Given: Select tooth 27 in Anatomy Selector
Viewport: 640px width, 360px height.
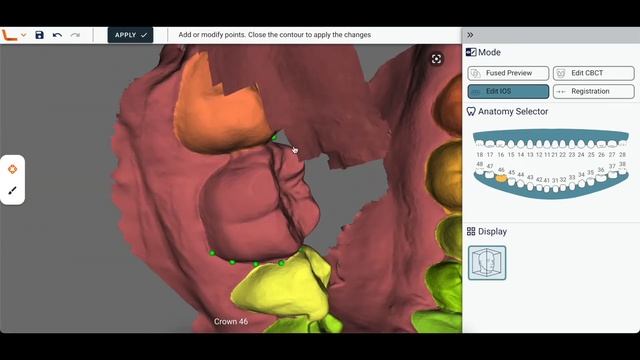Looking at the screenshot, I should 612,144.
